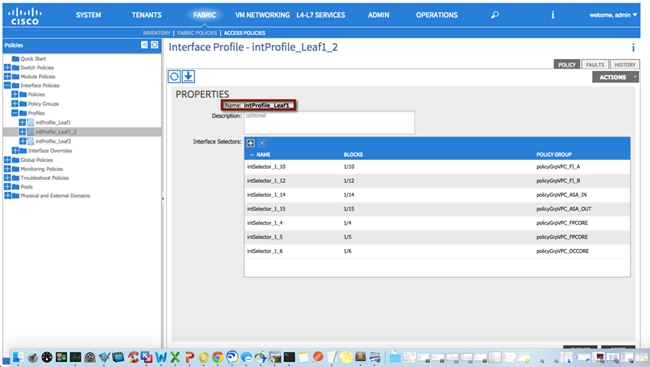Click into the Description text field
650x367 pixels.
coord(329,122)
